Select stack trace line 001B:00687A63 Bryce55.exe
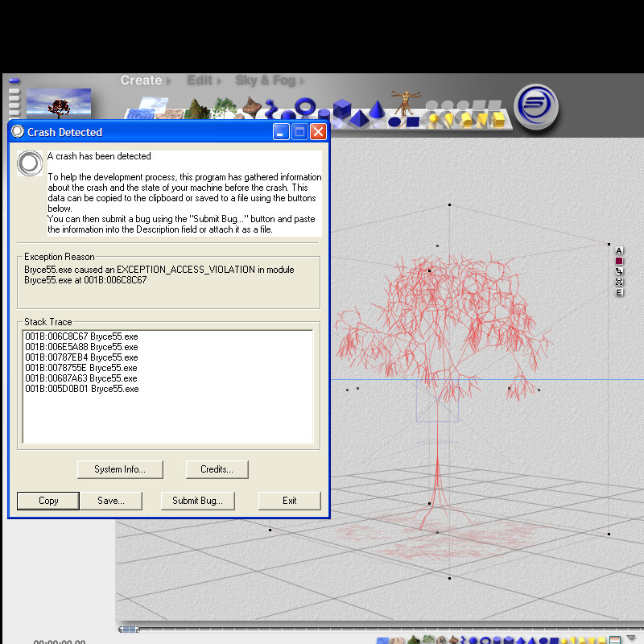 (x=81, y=378)
